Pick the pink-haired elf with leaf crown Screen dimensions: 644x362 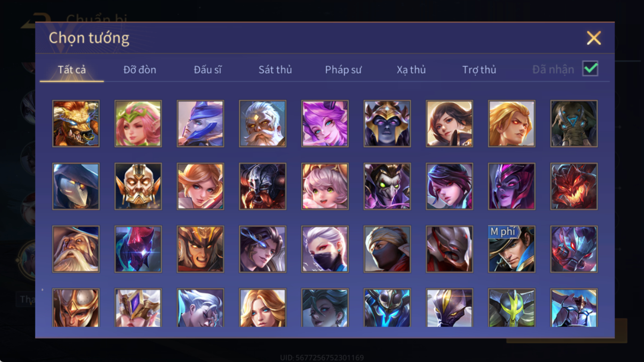click(x=138, y=124)
